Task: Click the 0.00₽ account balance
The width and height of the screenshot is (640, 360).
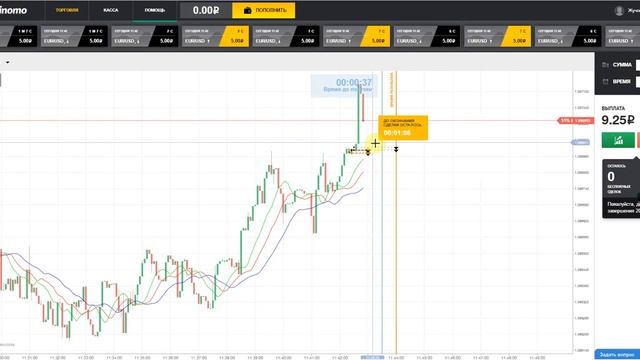Action: [x=206, y=10]
